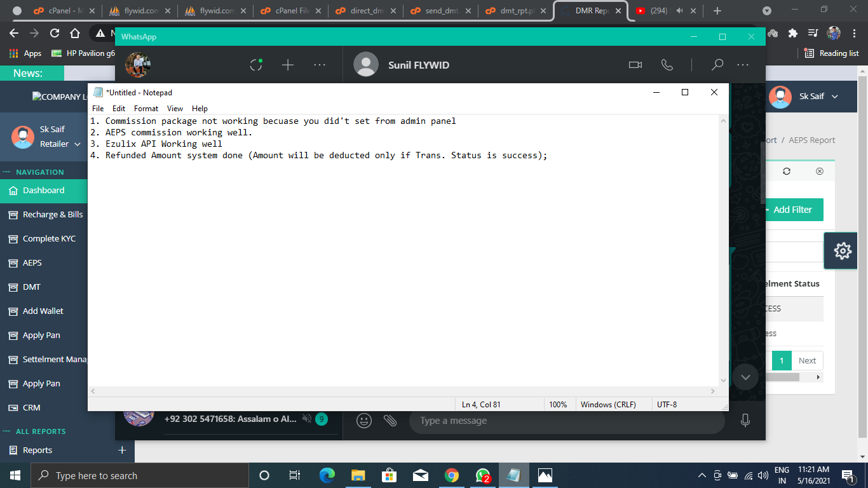Click the paperclip attach file icon
This screenshot has height=488, width=868.
tap(390, 421)
